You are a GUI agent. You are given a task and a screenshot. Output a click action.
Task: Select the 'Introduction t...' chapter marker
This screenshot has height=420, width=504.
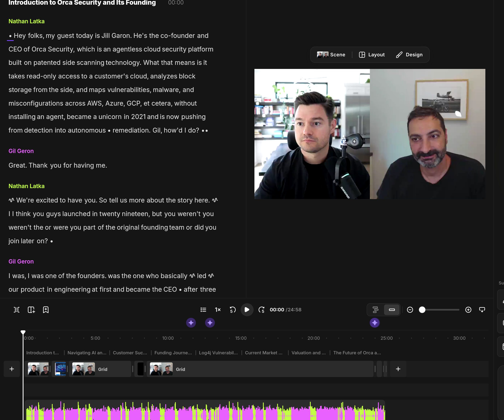tap(43, 353)
